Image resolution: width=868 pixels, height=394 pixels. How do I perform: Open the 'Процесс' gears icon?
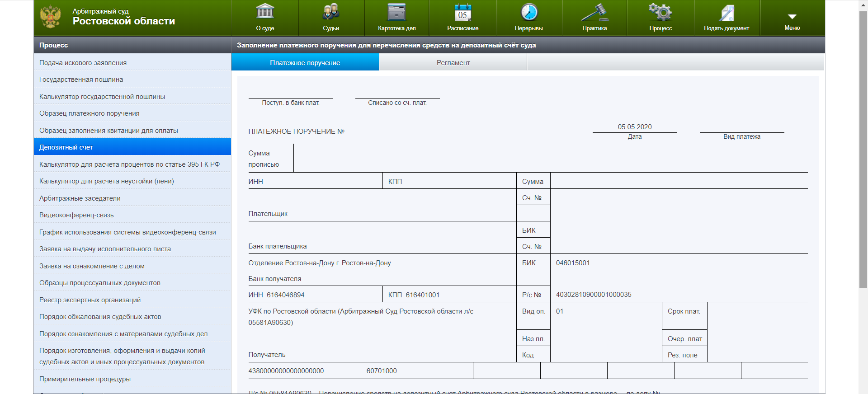tap(660, 12)
